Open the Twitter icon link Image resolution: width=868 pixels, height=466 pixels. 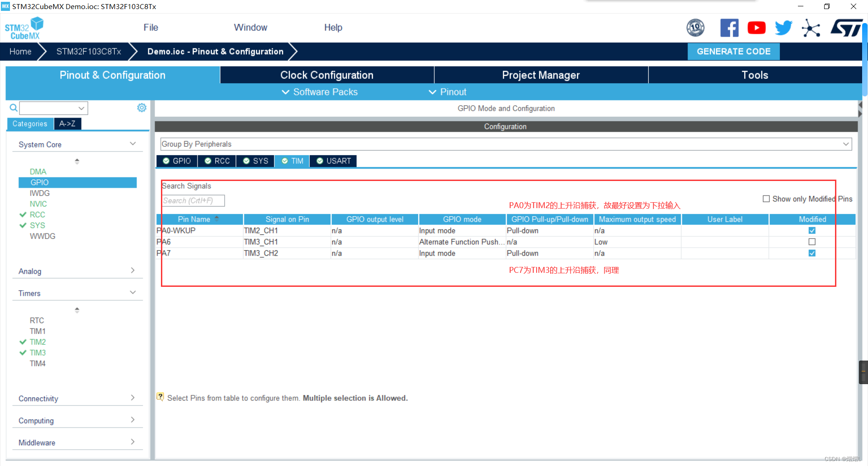783,28
